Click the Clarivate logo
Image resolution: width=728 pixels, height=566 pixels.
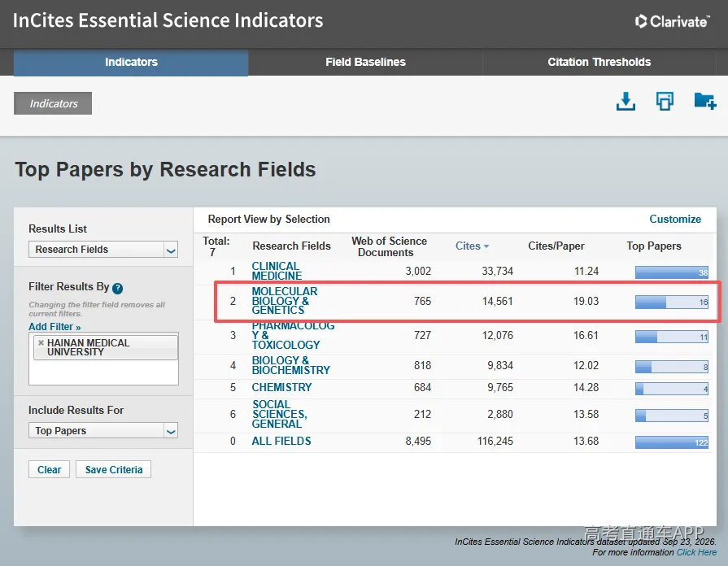click(x=672, y=21)
